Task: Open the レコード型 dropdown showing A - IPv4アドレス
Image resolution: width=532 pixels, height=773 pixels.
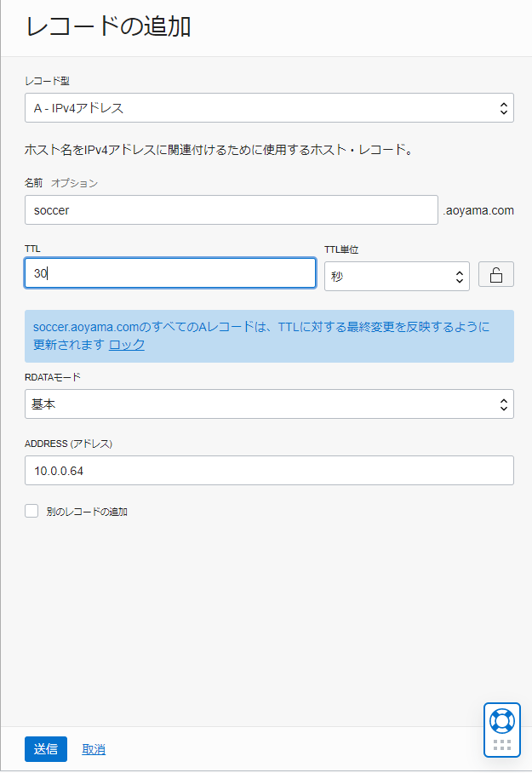Action: click(x=269, y=108)
